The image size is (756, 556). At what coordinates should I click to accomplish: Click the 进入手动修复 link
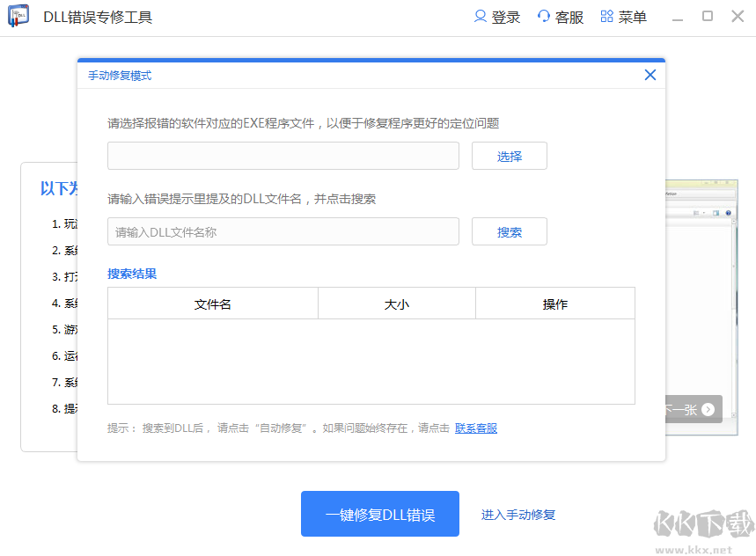coord(517,515)
